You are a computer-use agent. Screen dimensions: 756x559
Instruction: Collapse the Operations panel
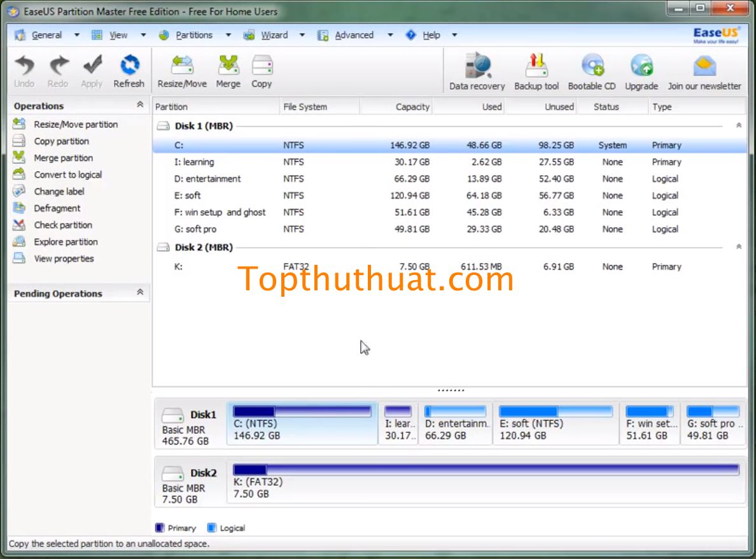click(140, 104)
